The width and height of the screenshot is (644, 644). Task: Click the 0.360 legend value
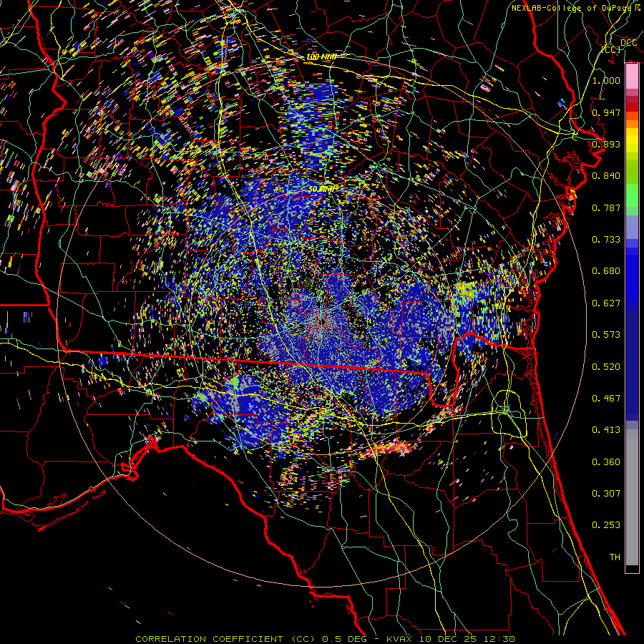[x=606, y=462]
